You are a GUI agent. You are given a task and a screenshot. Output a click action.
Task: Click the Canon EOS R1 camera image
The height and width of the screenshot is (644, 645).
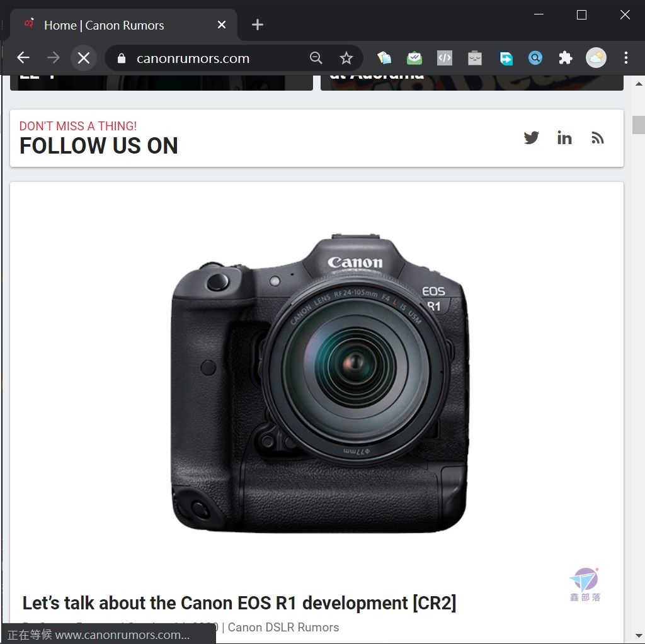click(320, 383)
